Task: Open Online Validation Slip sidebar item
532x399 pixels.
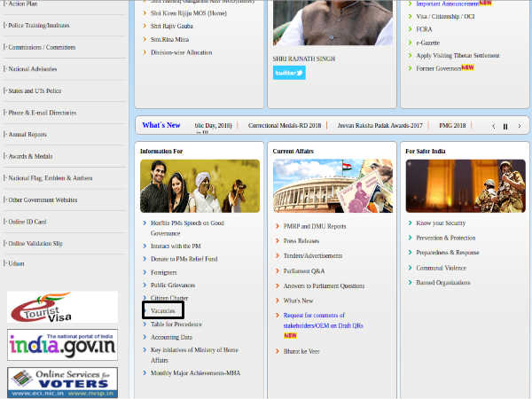Action: point(35,244)
